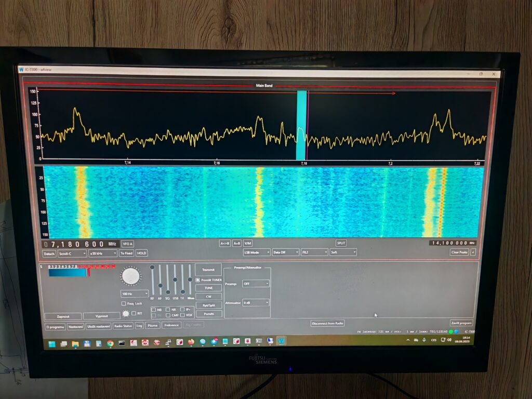
Task: Click Disconnect from Radio button
Action: (328, 323)
